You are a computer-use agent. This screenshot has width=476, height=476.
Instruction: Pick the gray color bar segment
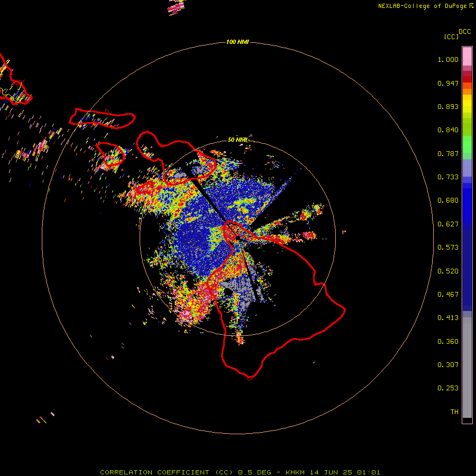click(x=467, y=368)
